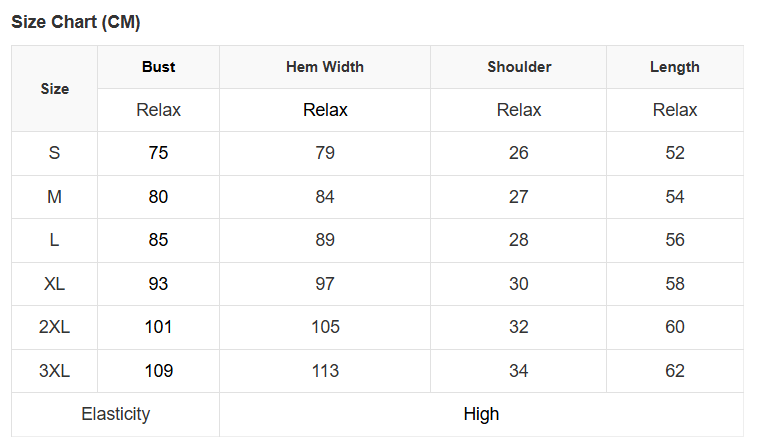Select the Shoulder column header

point(519,67)
